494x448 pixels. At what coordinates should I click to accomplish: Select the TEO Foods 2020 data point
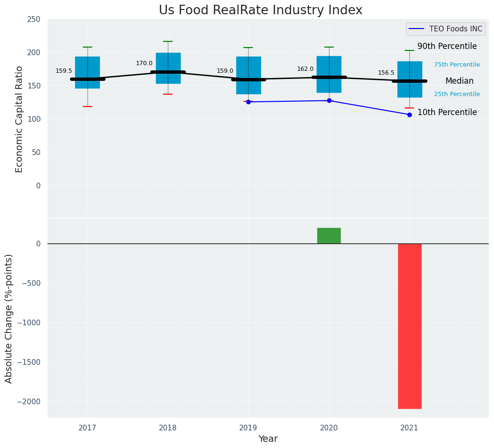pos(329,100)
